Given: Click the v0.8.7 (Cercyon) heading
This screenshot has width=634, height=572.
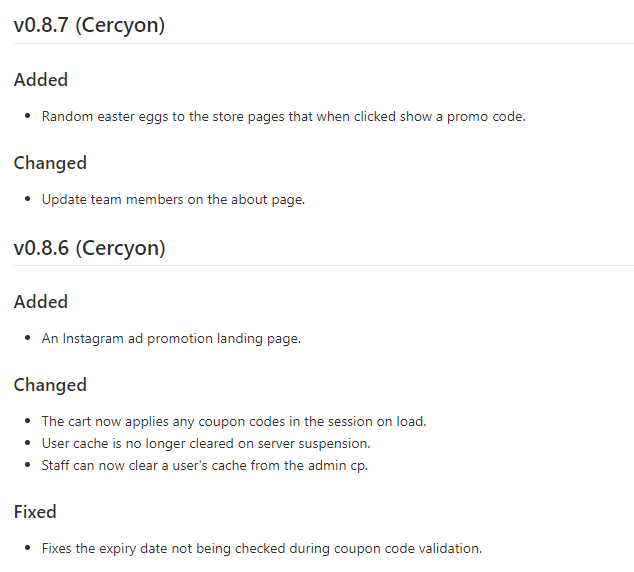Looking at the screenshot, I should point(89,26).
